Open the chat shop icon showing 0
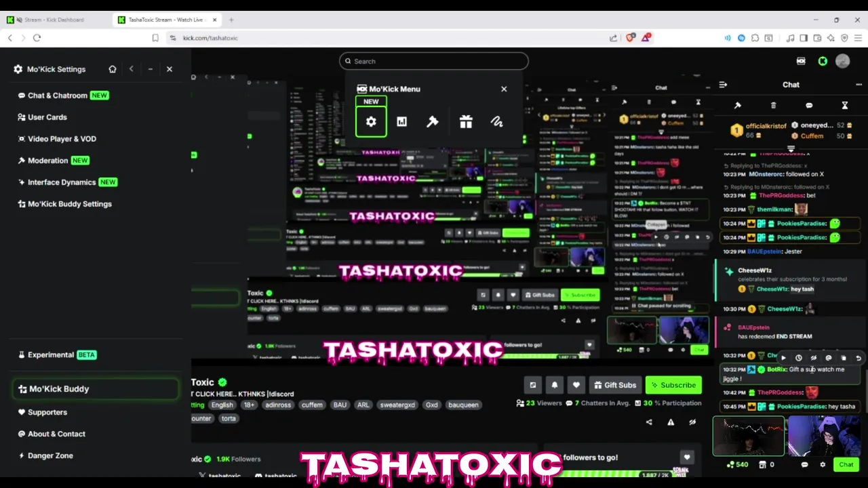 pyautogui.click(x=767, y=464)
